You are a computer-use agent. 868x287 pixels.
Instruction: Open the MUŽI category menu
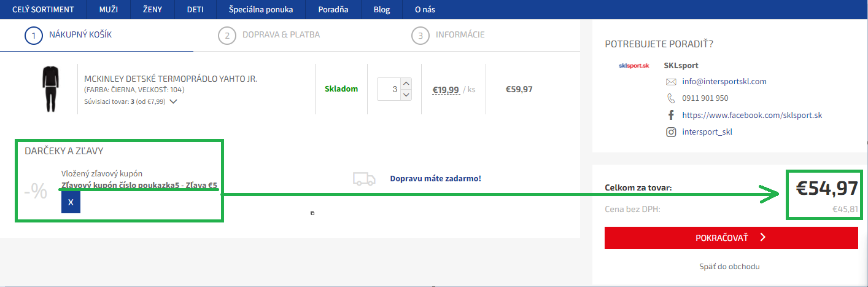110,9
